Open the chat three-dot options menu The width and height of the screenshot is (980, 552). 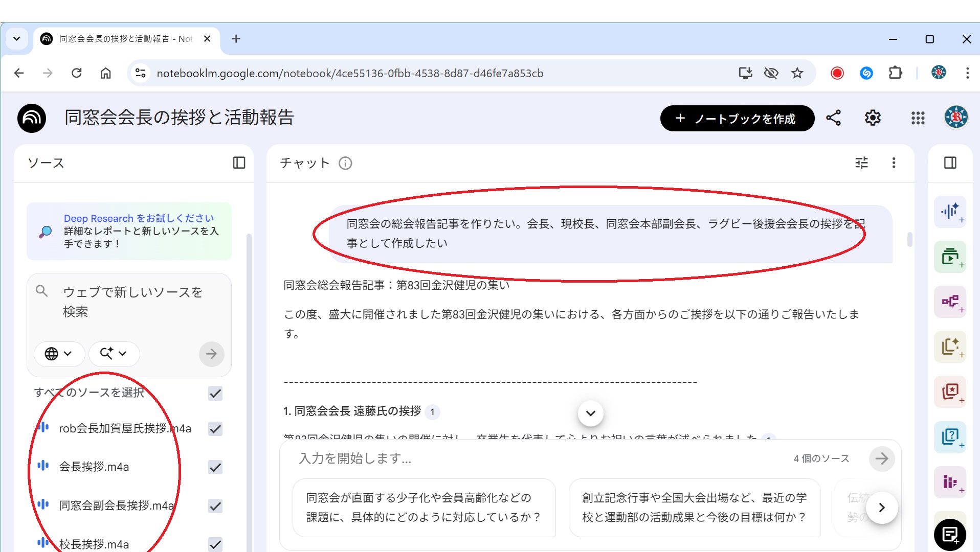894,163
